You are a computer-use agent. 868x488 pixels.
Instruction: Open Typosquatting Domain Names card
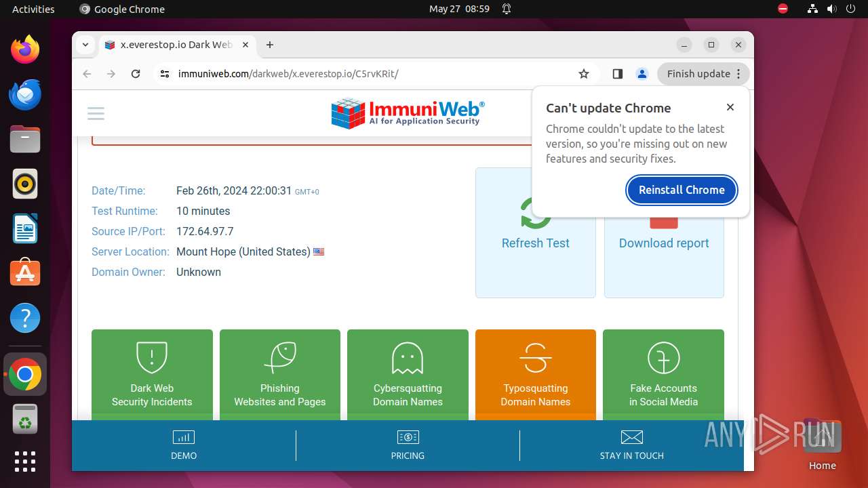tap(536, 375)
